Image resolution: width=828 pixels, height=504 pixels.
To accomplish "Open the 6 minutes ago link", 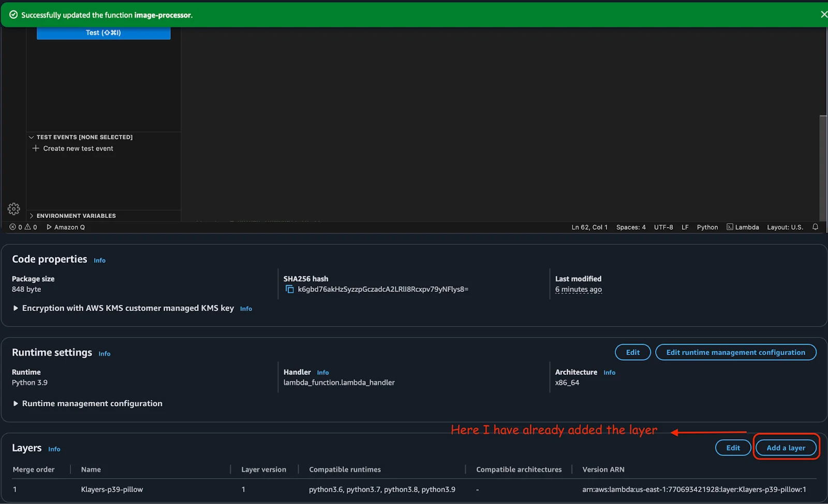I will [x=578, y=289].
